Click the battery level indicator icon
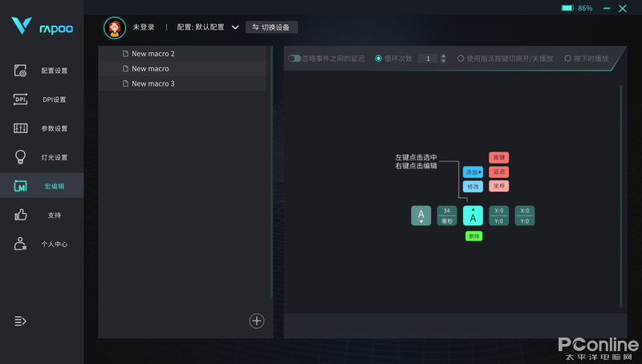The height and width of the screenshot is (364, 642). (x=567, y=8)
